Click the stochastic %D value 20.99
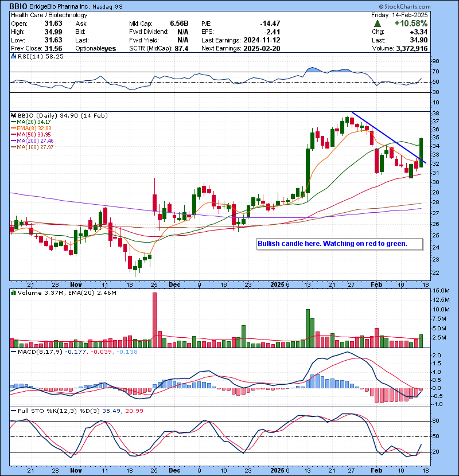459x476 pixels. click(134, 411)
